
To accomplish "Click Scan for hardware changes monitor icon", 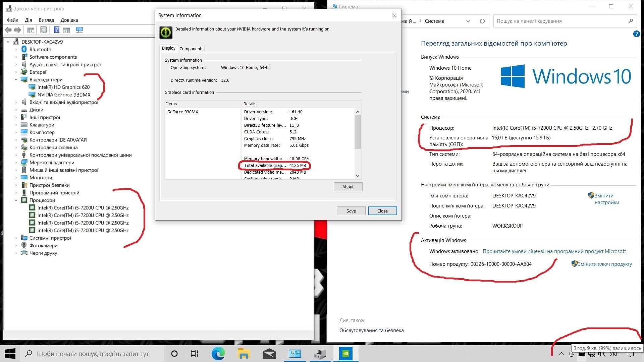I will (x=79, y=30).
